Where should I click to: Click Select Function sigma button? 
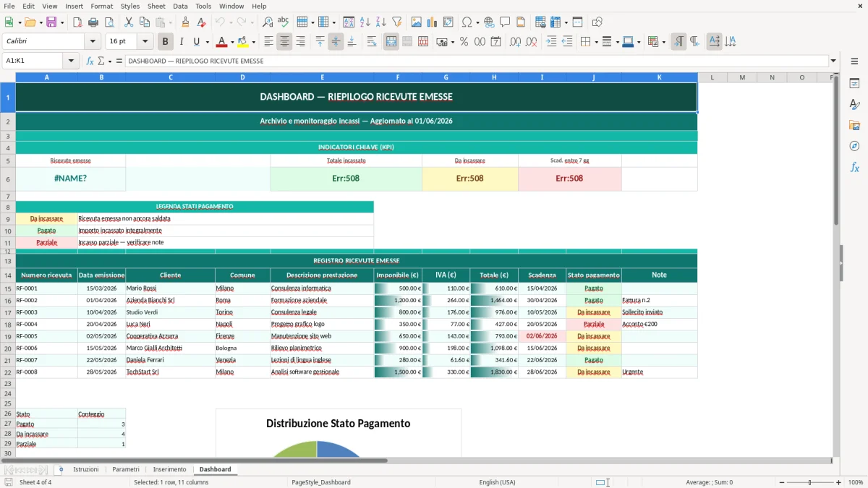tap(101, 61)
